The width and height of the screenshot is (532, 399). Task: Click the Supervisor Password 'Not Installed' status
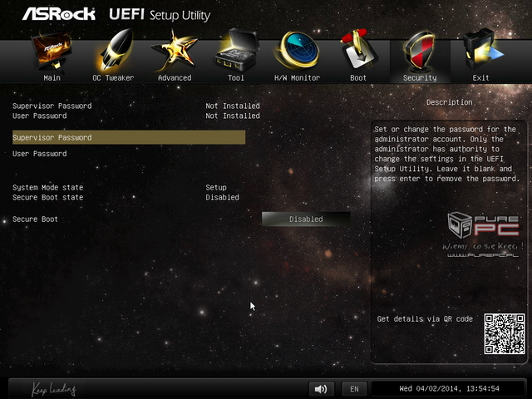click(233, 106)
